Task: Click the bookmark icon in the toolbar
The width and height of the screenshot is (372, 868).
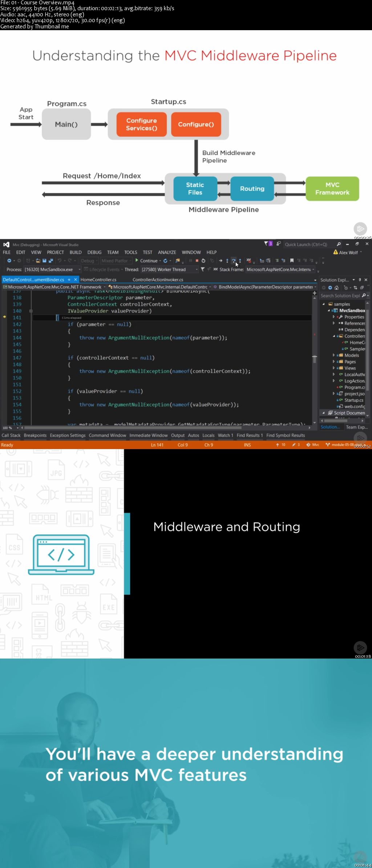Action: tap(292, 261)
